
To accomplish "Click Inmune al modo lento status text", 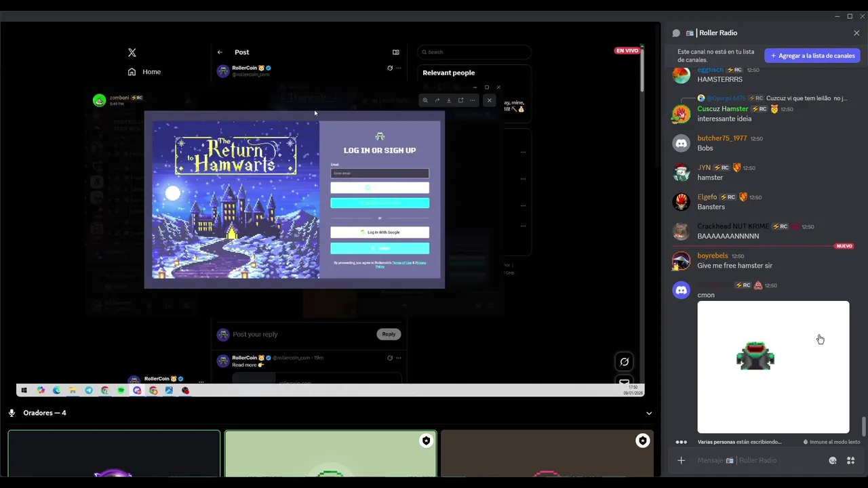I will 835,442.
